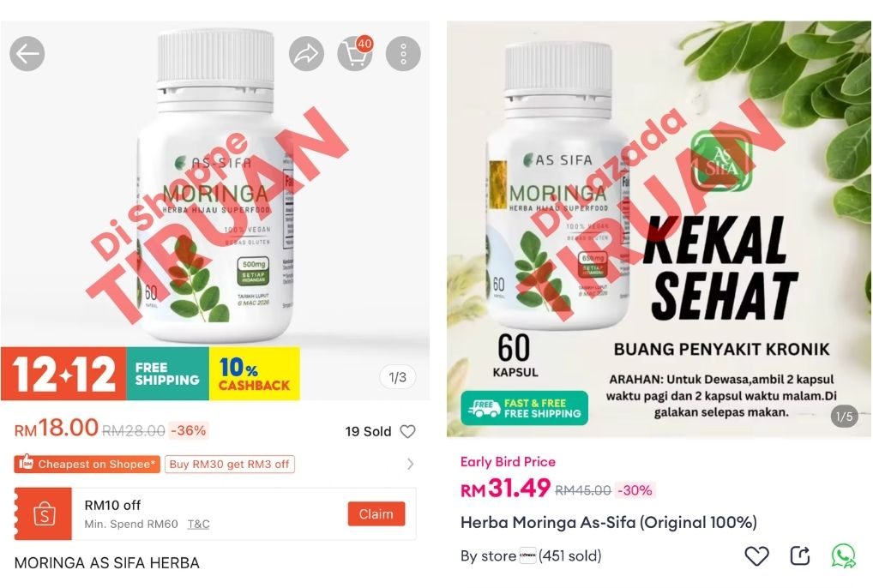
Task: View the 1/3 image counter on Shopee
Action: (397, 377)
